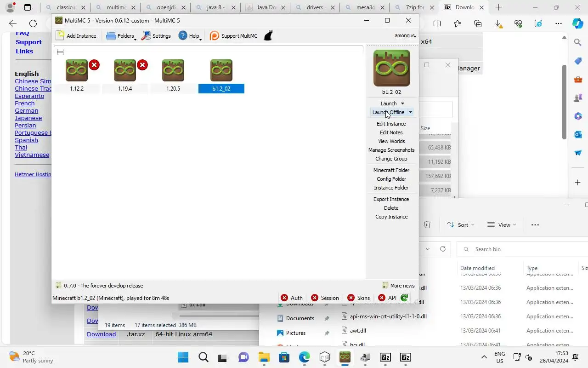Open the Config Folder
This screenshot has height=368, width=588.
(x=391, y=179)
